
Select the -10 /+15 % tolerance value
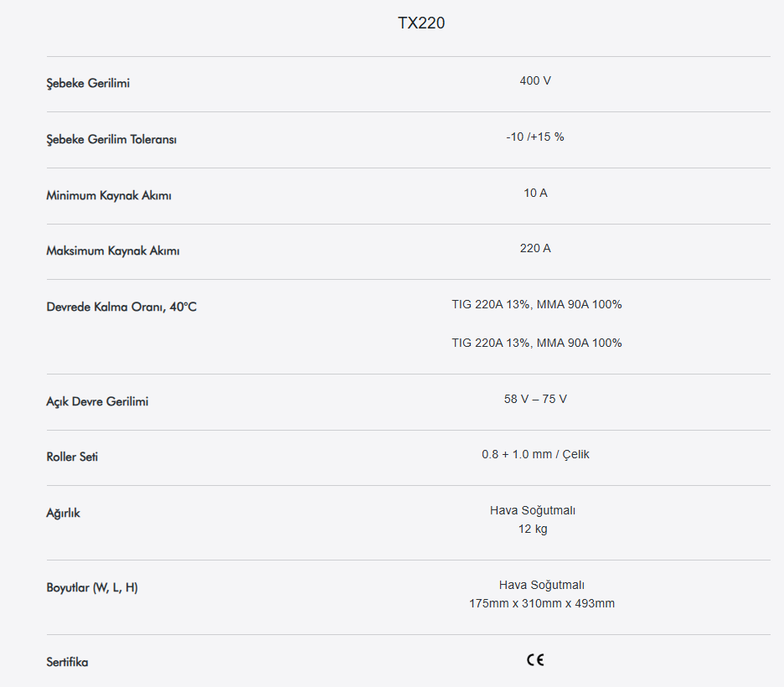[535, 137]
